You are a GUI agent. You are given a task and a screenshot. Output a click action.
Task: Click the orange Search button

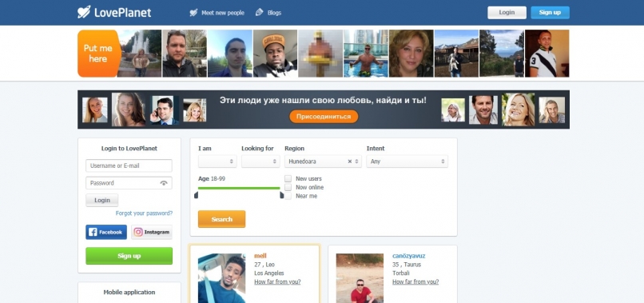[x=222, y=219]
